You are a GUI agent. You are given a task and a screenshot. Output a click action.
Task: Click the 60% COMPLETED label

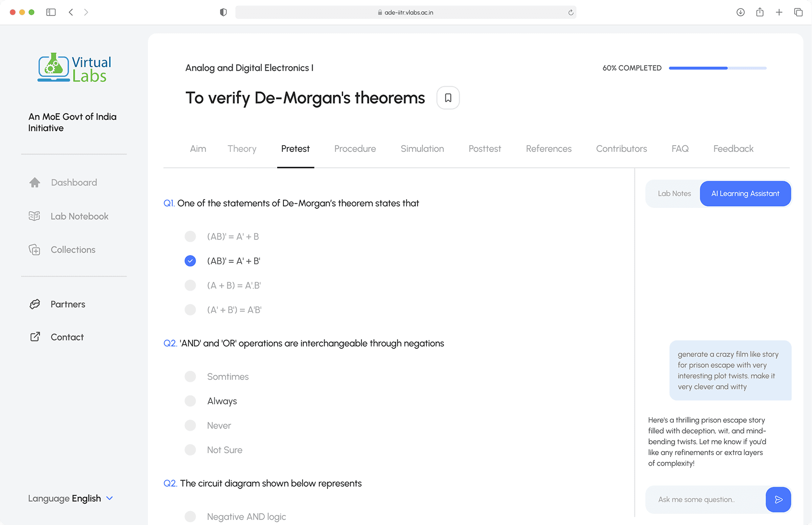pyautogui.click(x=632, y=68)
